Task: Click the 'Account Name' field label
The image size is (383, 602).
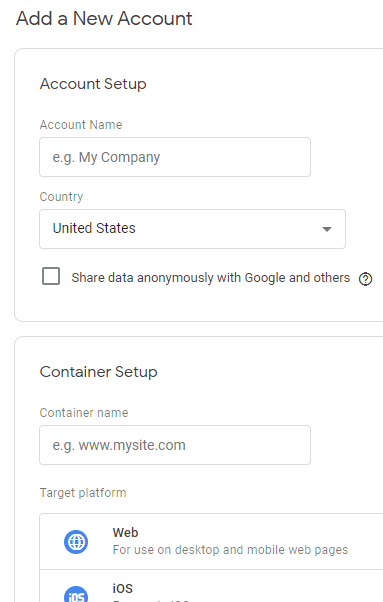Action: pyautogui.click(x=81, y=125)
